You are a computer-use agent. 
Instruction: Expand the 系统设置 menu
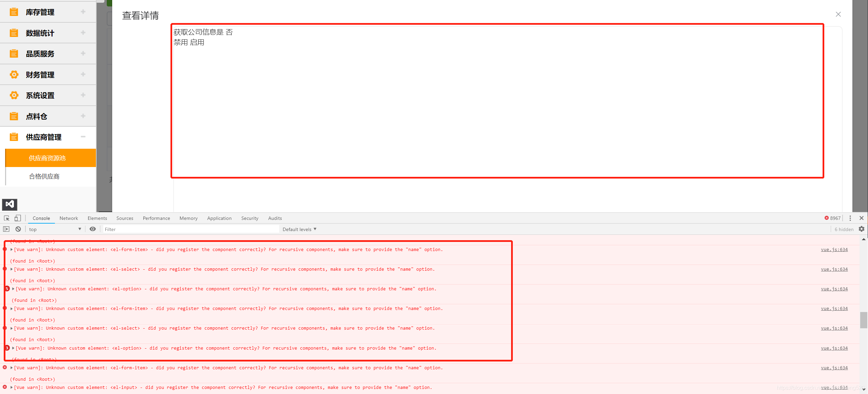pyautogui.click(x=83, y=95)
